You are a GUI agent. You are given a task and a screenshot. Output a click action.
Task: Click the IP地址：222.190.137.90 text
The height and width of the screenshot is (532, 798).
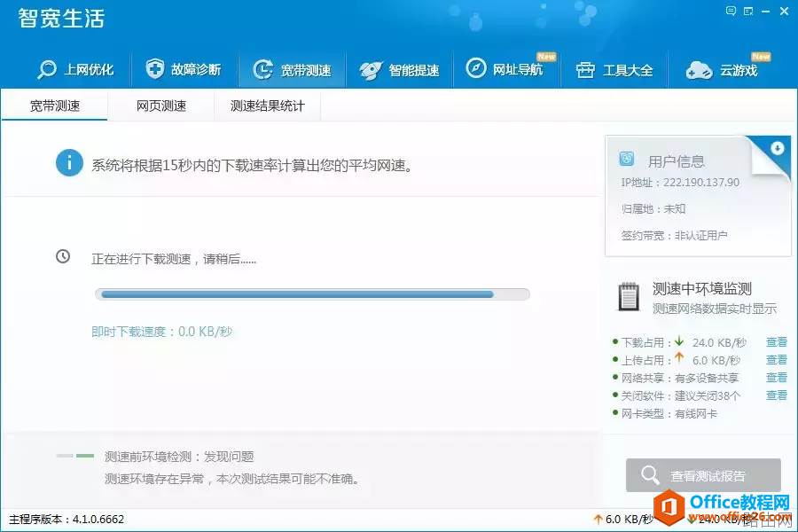coord(680,183)
